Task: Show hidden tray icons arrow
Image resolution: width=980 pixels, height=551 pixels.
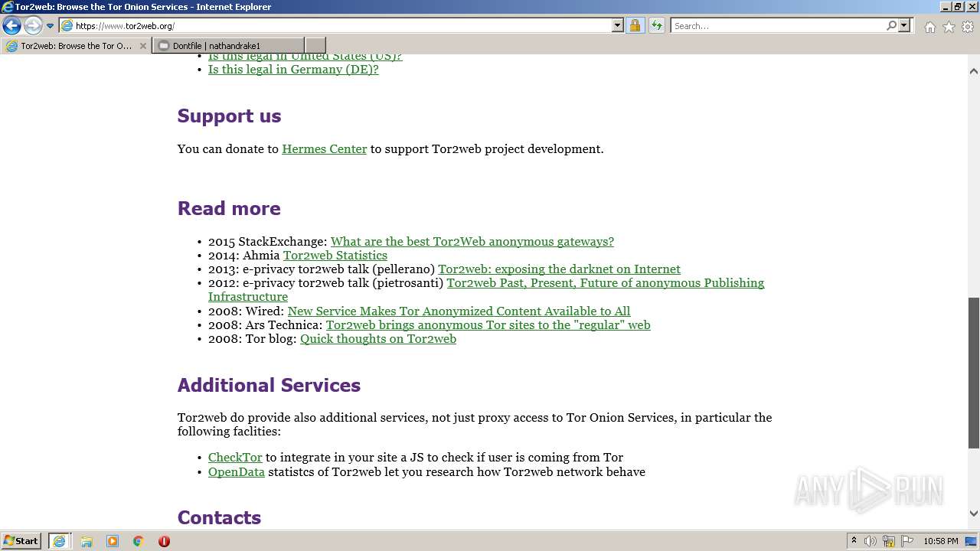Action: (x=854, y=541)
